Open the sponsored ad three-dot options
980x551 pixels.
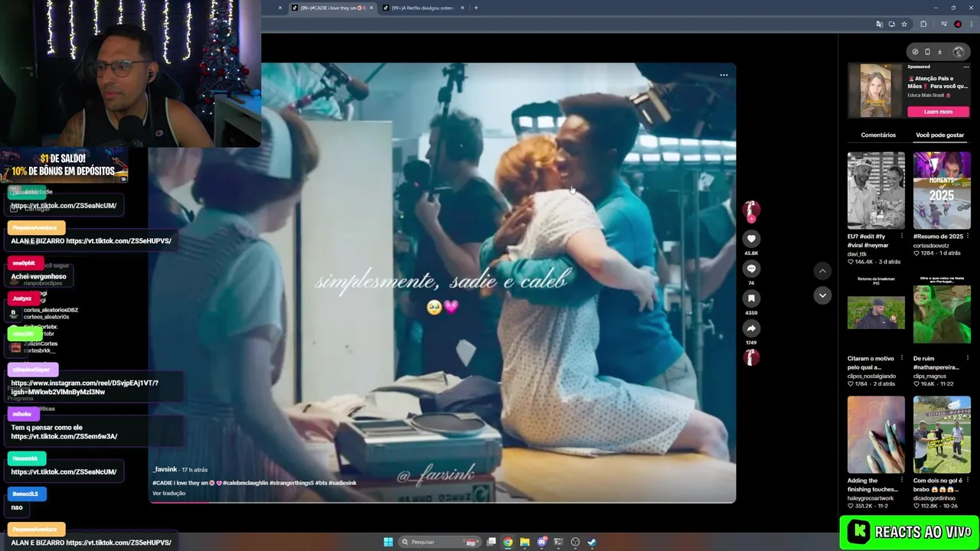click(x=966, y=67)
